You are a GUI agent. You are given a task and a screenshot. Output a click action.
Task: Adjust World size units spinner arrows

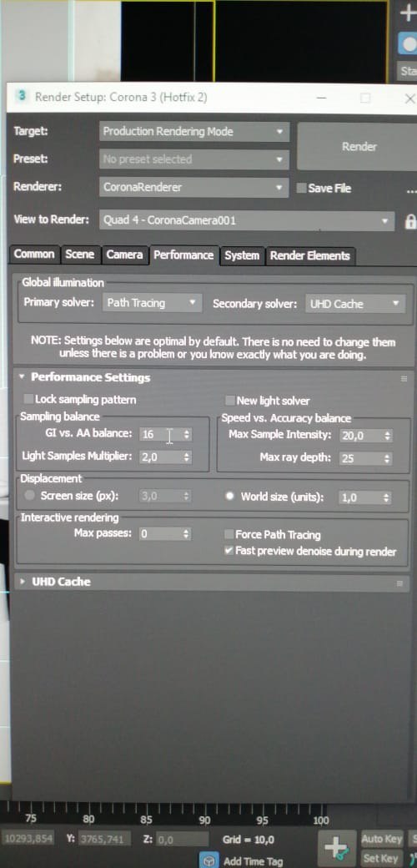coord(387,497)
